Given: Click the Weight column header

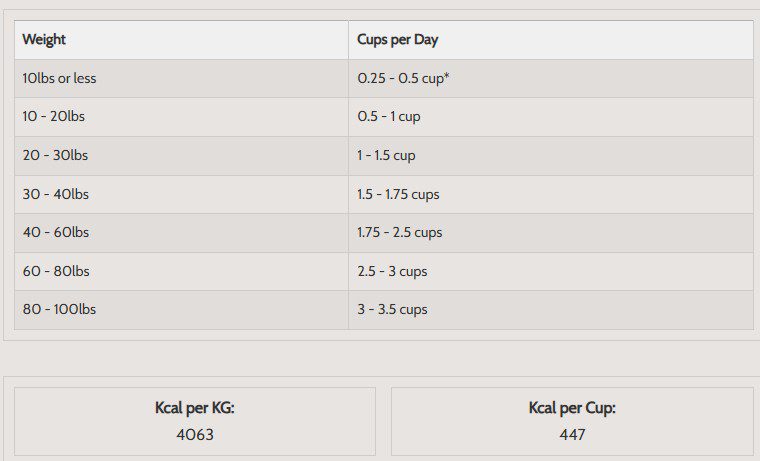Looking at the screenshot, I should tap(44, 40).
